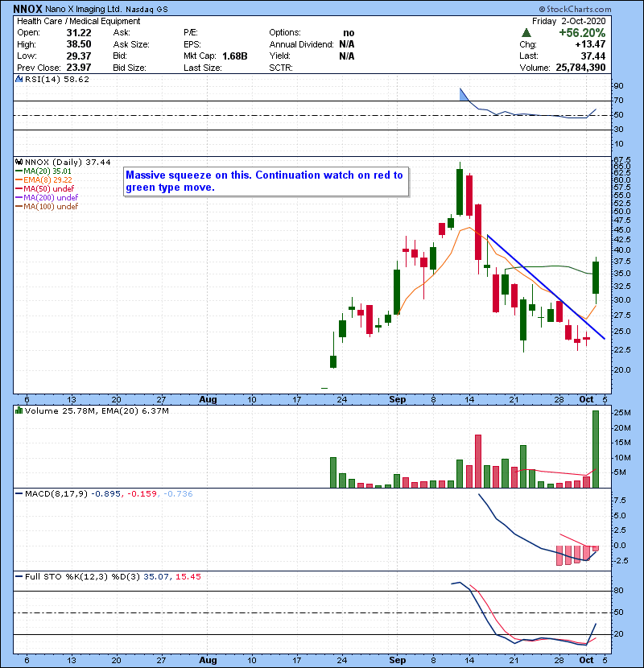
Task: Click the Volume 25.78M, EMA(20) 6.37M label
Action: pyautogui.click(x=97, y=411)
